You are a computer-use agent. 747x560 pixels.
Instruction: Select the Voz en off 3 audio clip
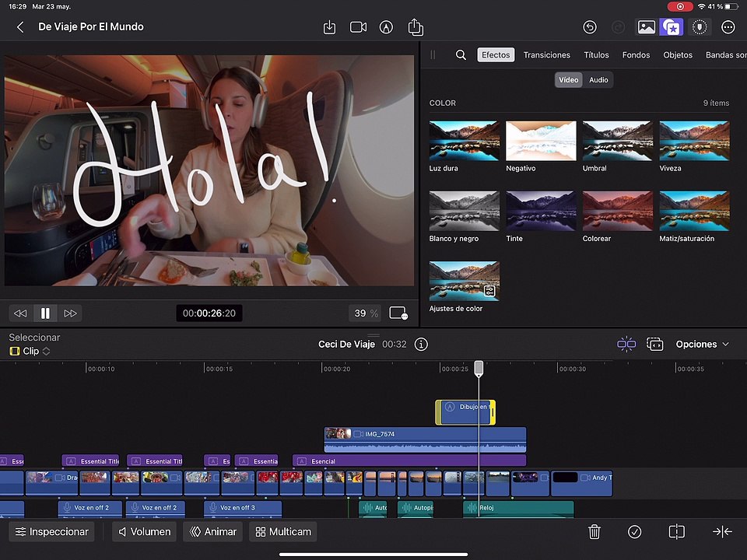243,509
